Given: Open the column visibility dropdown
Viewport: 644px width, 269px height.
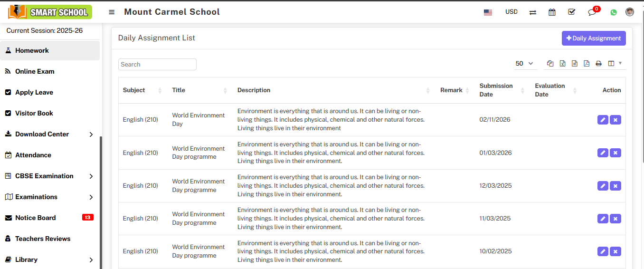Looking at the screenshot, I should click(615, 64).
